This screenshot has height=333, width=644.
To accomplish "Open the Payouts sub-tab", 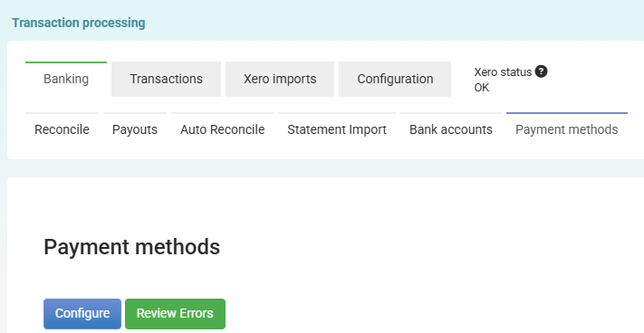I will [x=135, y=129].
